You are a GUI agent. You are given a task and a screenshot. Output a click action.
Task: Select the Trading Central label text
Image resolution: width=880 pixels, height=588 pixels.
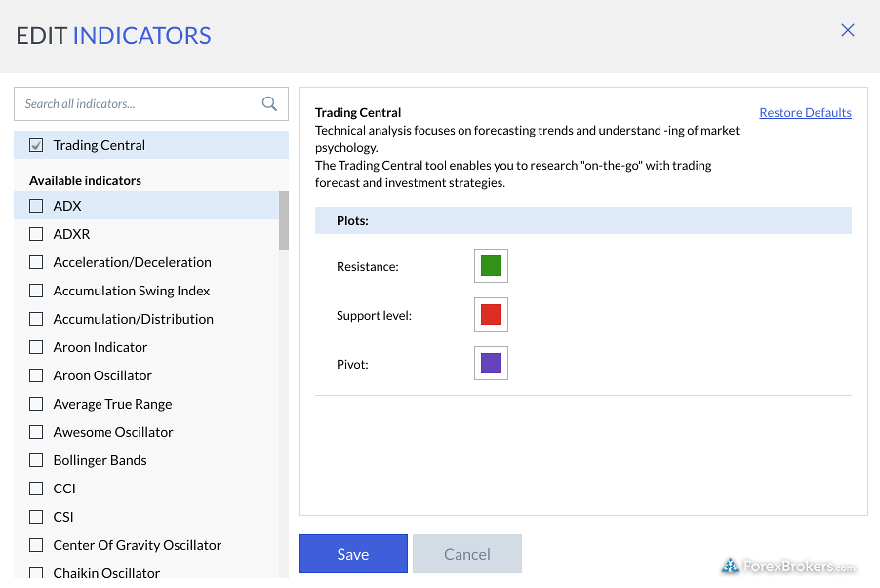(x=100, y=146)
